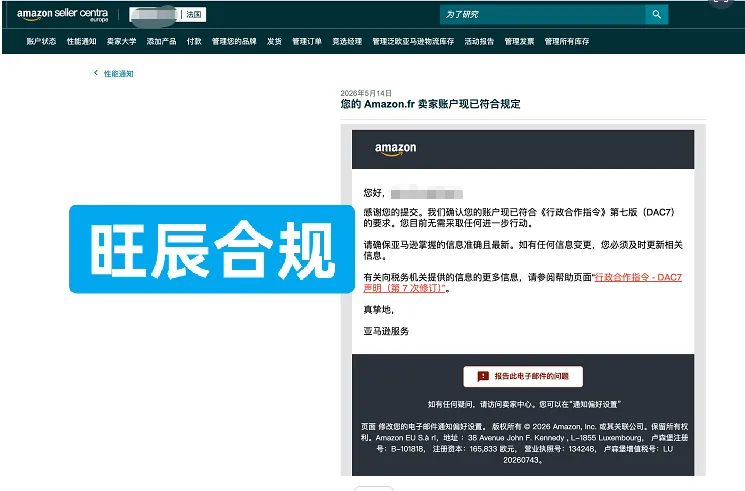Viewport: 745px width, 491px height.
Task: Click the back chevron beside 性能通知
Action: (96, 73)
